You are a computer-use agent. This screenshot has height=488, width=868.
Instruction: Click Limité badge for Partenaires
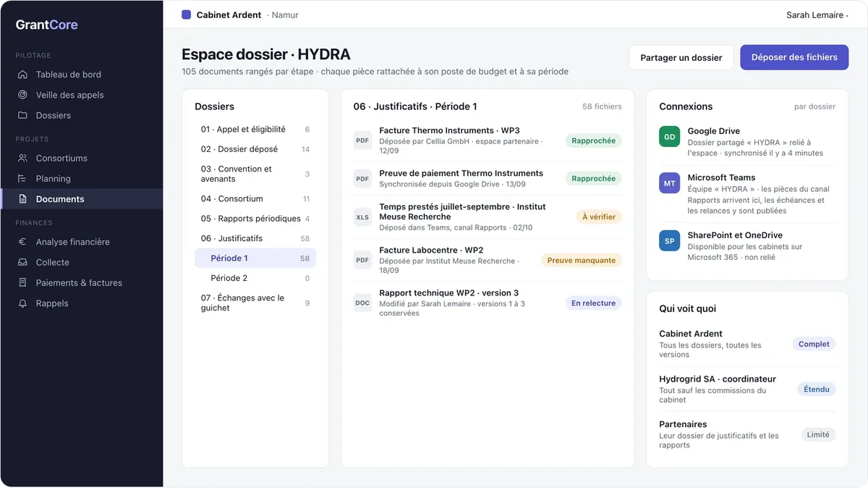click(818, 434)
